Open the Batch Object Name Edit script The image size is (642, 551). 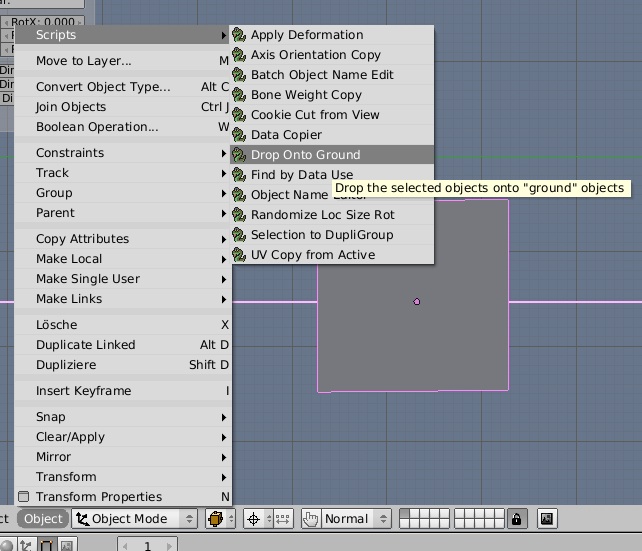332,75
